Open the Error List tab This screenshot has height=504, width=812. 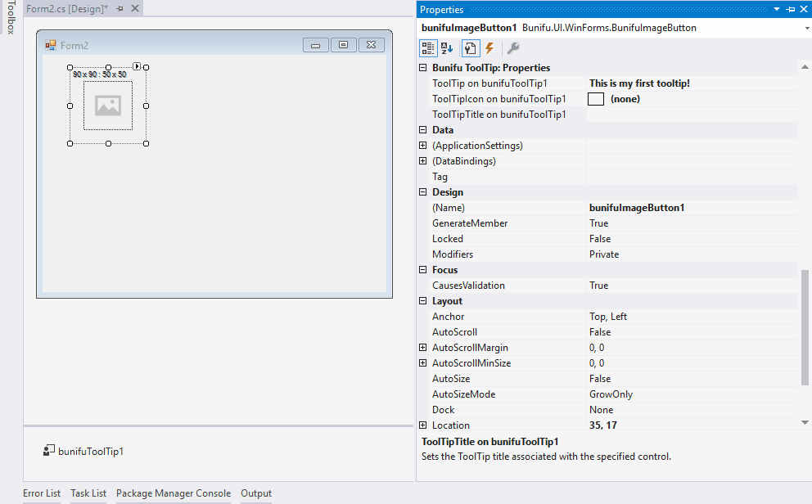(42, 493)
